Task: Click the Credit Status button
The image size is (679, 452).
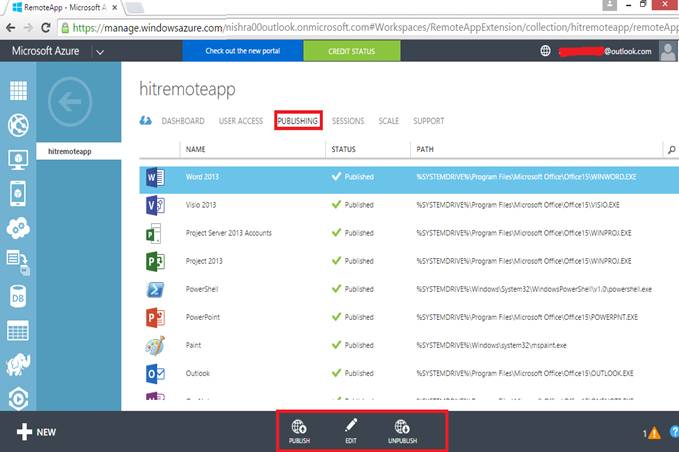Action: click(352, 51)
